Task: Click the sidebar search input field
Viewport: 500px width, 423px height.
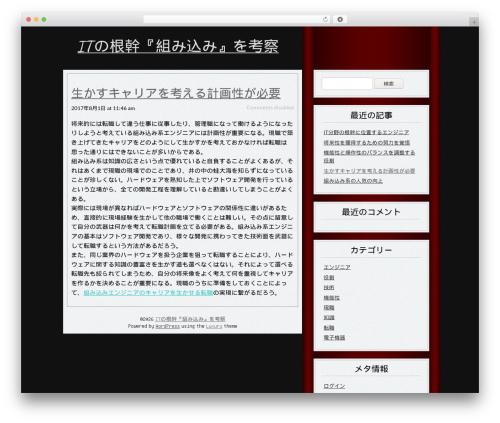Action: pos(347,83)
